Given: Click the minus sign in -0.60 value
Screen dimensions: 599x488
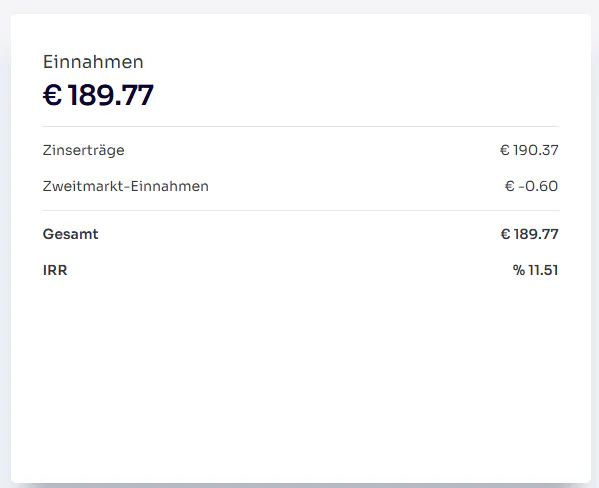Looking at the screenshot, I should click(x=521, y=186).
